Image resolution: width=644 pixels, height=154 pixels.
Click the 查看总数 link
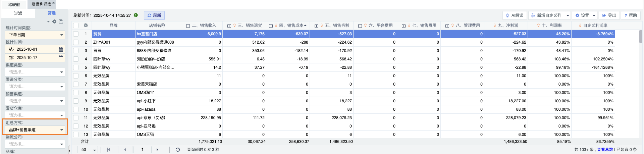[605, 150]
